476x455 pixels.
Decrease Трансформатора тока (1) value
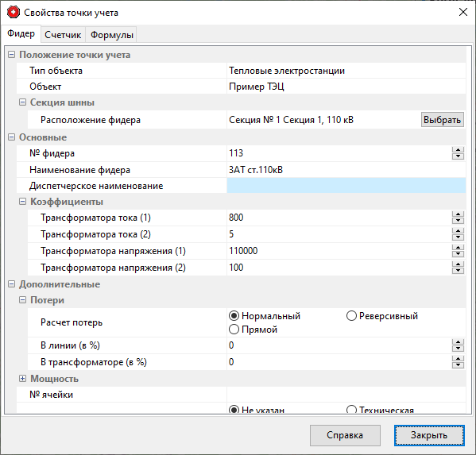pyautogui.click(x=458, y=221)
